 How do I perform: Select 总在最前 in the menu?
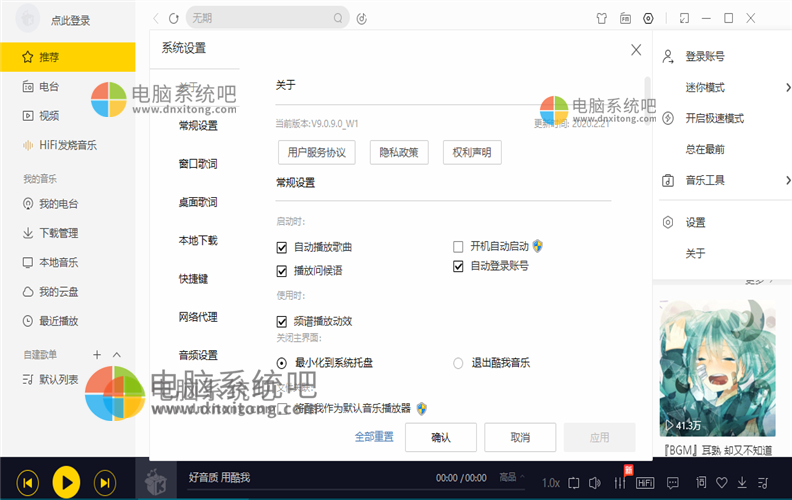705,149
